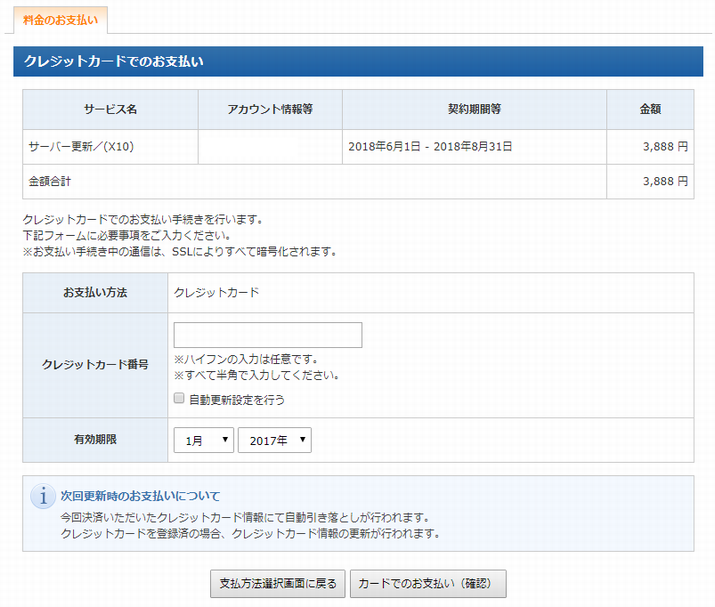Click the クレジットカードでのお支払い blue header

coord(358,61)
